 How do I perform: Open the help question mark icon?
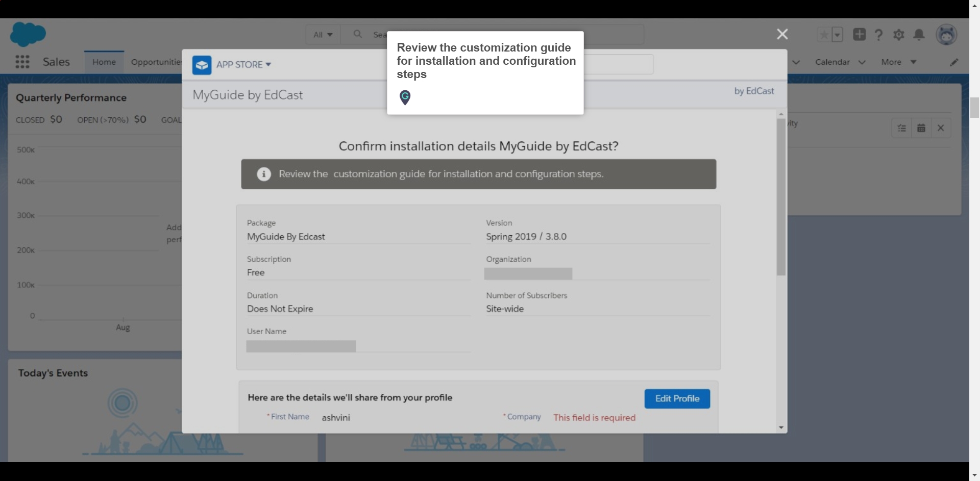[x=879, y=35]
